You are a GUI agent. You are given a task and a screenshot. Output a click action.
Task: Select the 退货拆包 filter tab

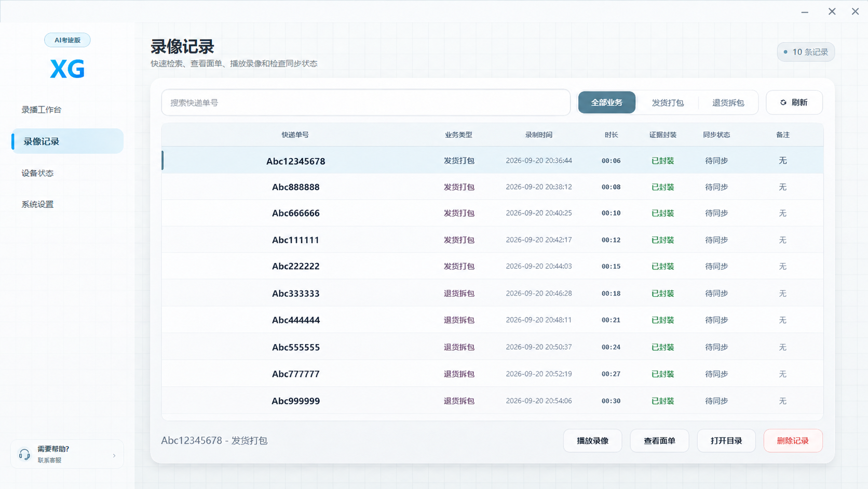(x=728, y=102)
